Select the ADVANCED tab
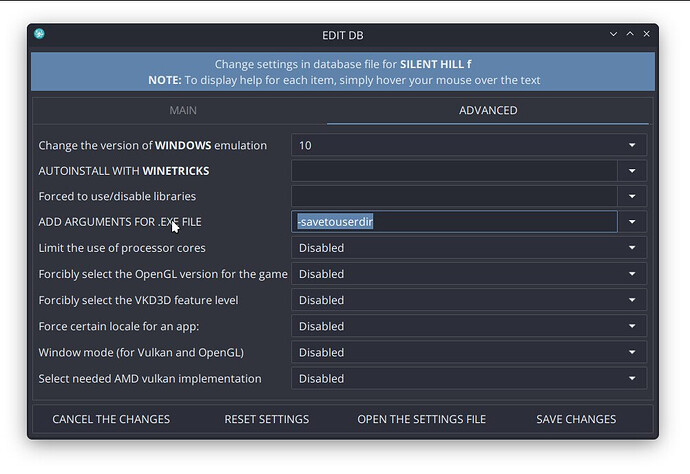Viewport: 690px width, 474px height. (488, 110)
